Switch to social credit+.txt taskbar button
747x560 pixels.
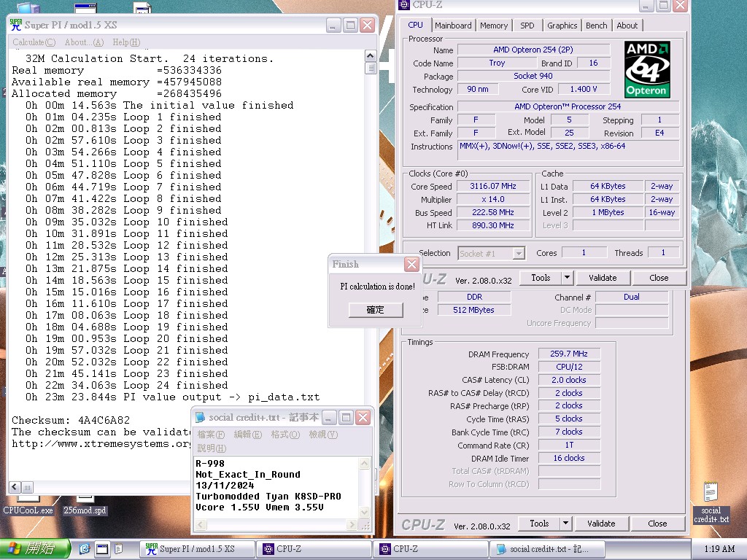pyautogui.click(x=547, y=549)
